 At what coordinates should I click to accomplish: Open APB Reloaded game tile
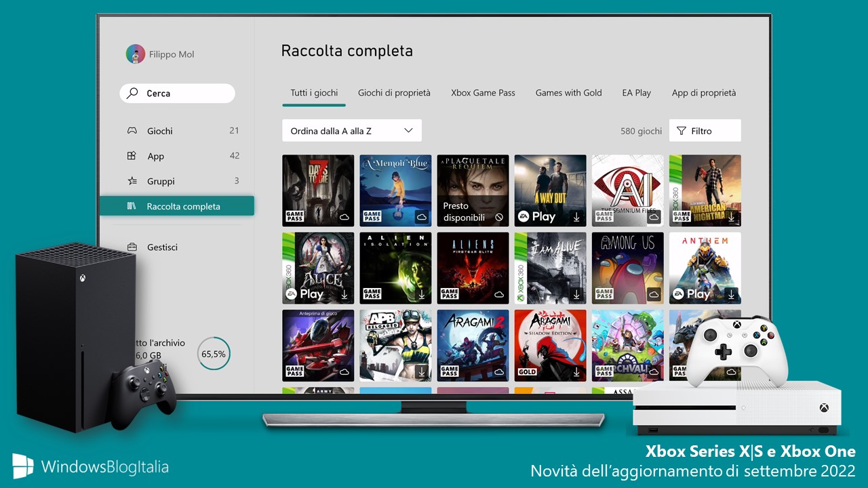(395, 345)
